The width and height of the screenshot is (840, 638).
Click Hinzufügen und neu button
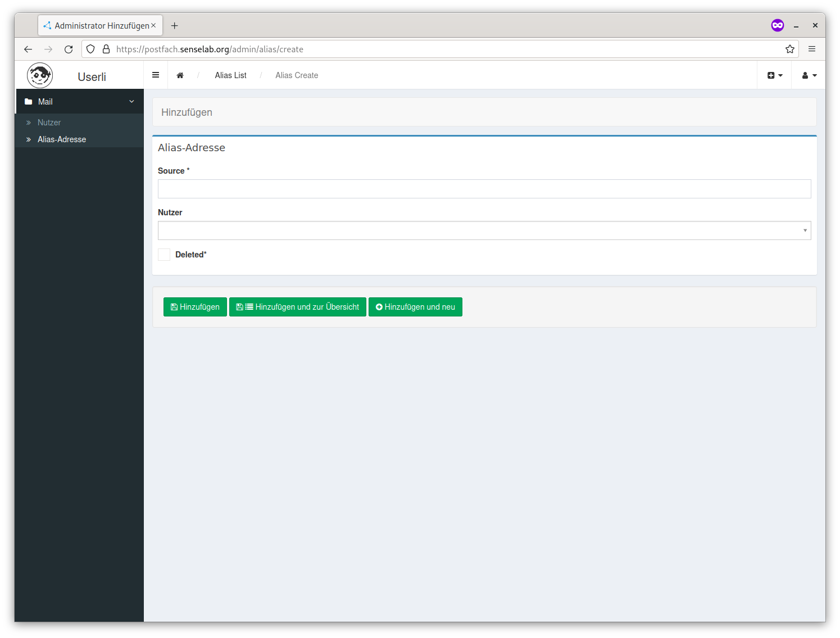click(415, 307)
